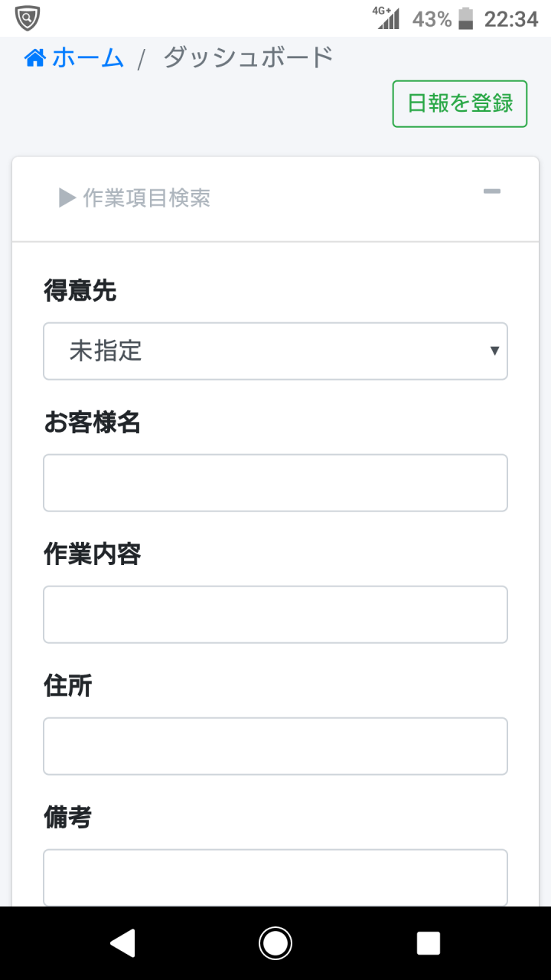
Task: Tap the clock showing 22:34
Action: click(x=511, y=19)
